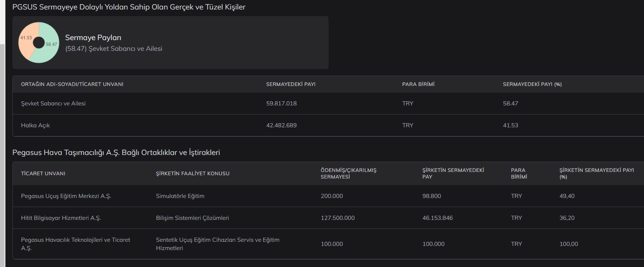The height and width of the screenshot is (267, 644).
Task: Select the share amount "59.817.018"
Action: (282, 103)
